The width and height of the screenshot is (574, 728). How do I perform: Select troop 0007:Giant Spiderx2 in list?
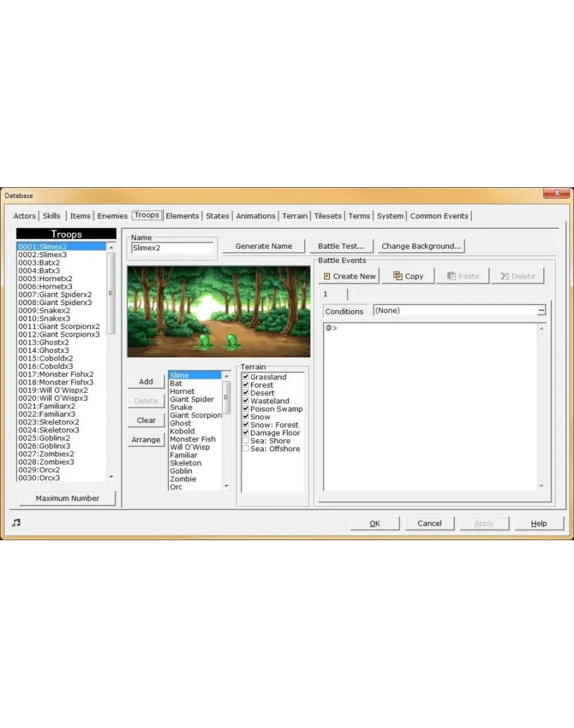tap(55, 294)
